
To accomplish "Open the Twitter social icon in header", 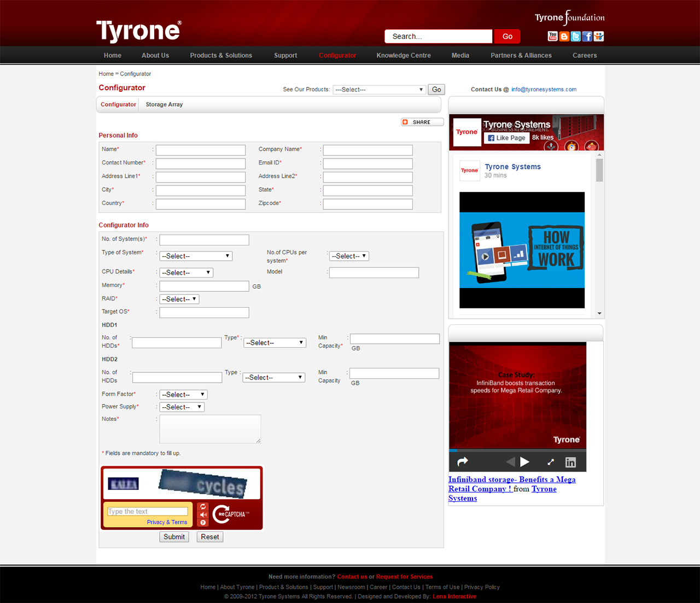I will (576, 36).
